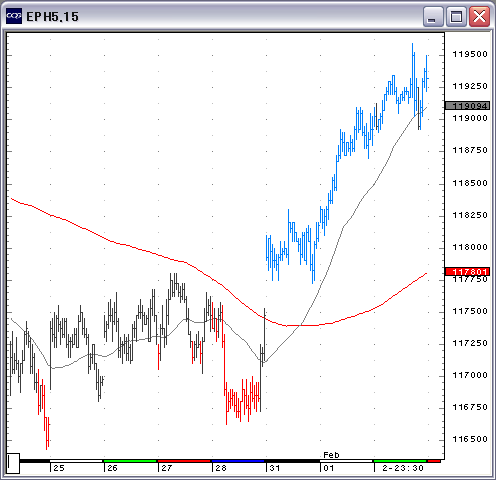Click the 118500 price axis label
Viewport: 496px width, 480px height.
point(470,183)
